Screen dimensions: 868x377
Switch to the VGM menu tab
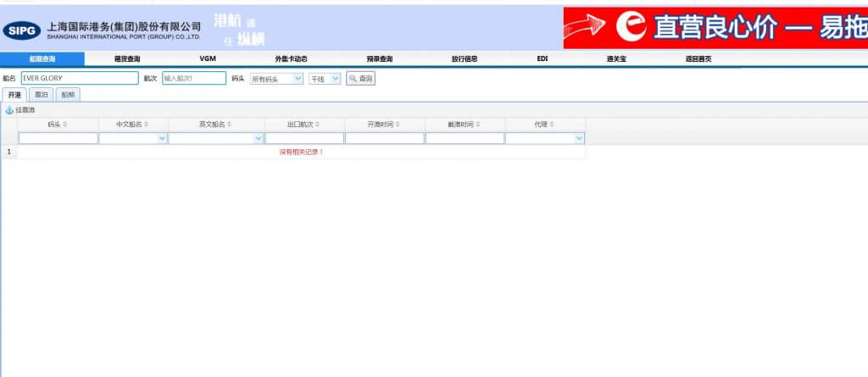click(x=208, y=58)
